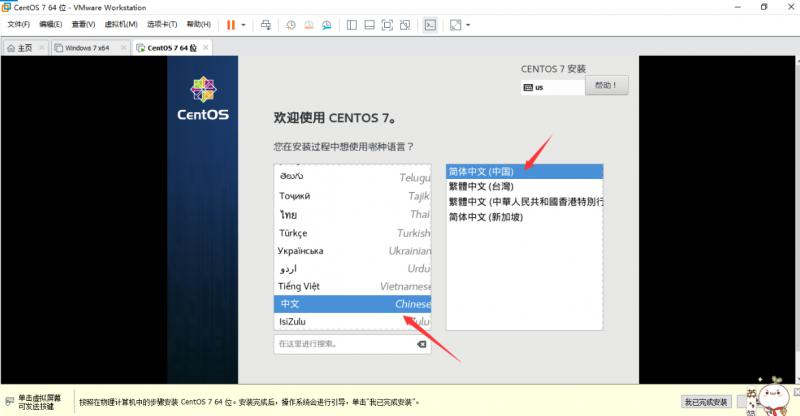The image size is (800, 416).
Task: Click the stretch guest display icon
Action: [455, 25]
